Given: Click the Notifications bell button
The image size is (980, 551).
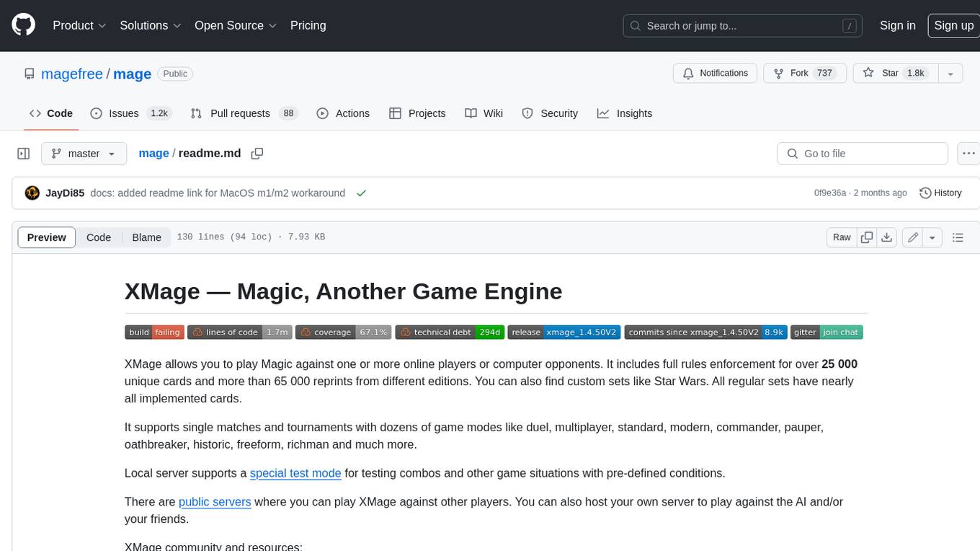Looking at the screenshot, I should (x=715, y=74).
